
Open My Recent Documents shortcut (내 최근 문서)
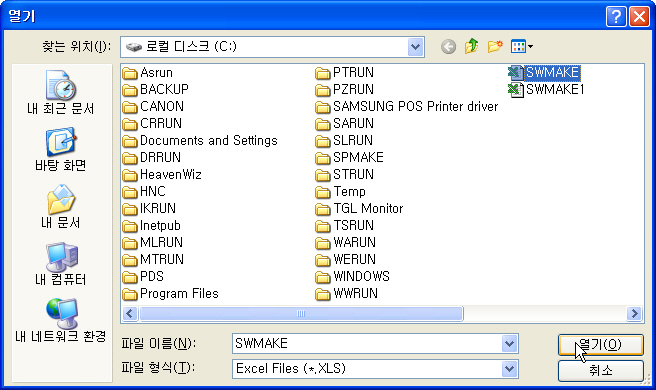click(x=61, y=93)
